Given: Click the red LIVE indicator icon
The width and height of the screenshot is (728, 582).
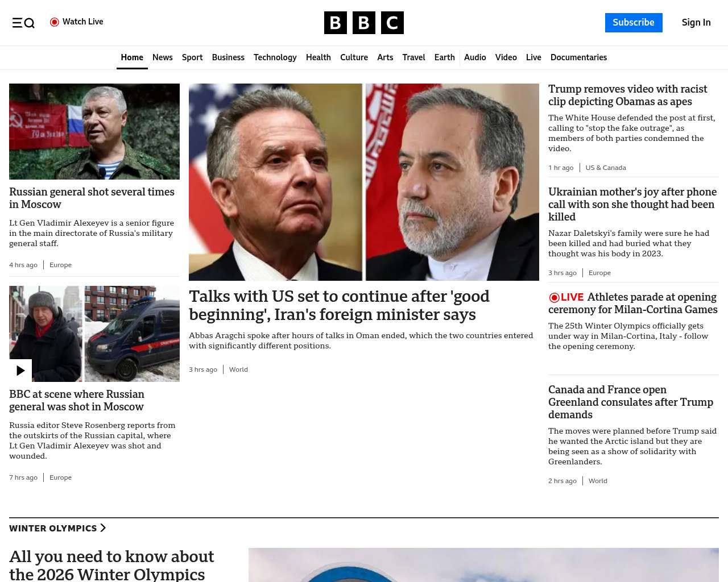Looking at the screenshot, I should pos(554,297).
